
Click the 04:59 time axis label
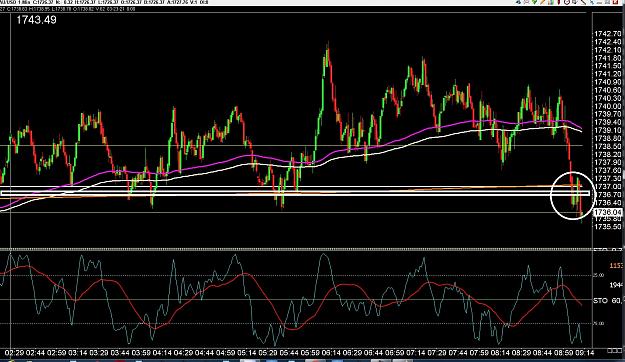coord(225,353)
